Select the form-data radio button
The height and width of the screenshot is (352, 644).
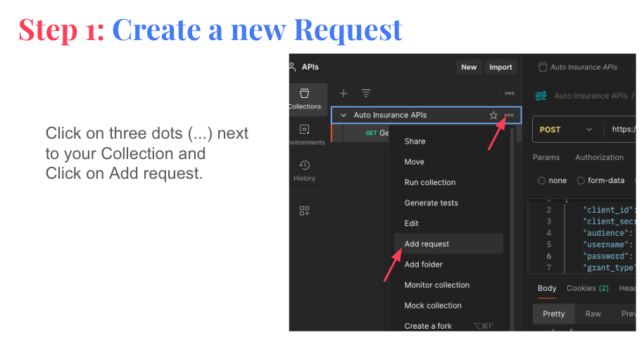(x=581, y=181)
